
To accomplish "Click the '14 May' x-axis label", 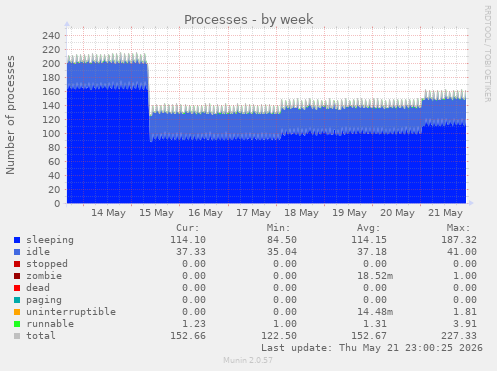I will pos(108,213).
